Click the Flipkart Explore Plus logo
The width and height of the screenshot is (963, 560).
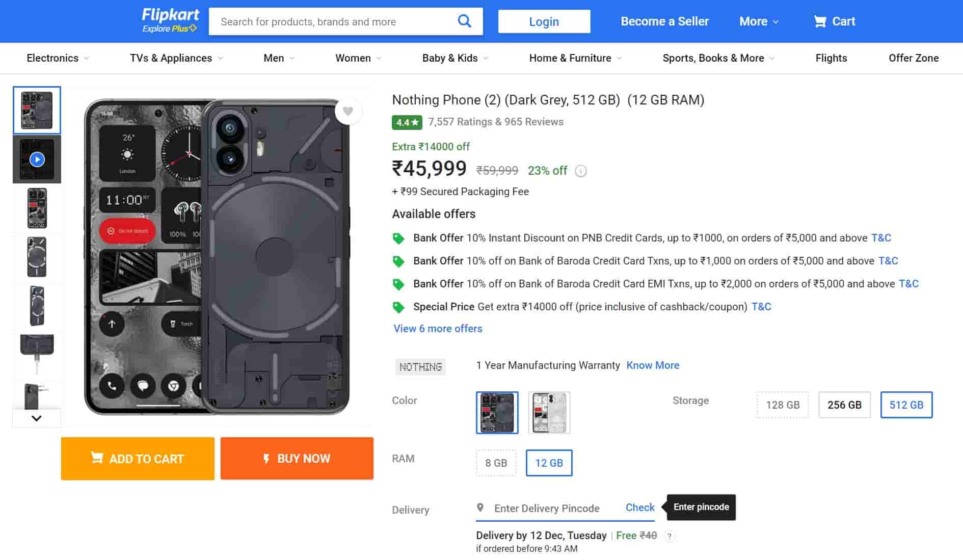tap(170, 21)
